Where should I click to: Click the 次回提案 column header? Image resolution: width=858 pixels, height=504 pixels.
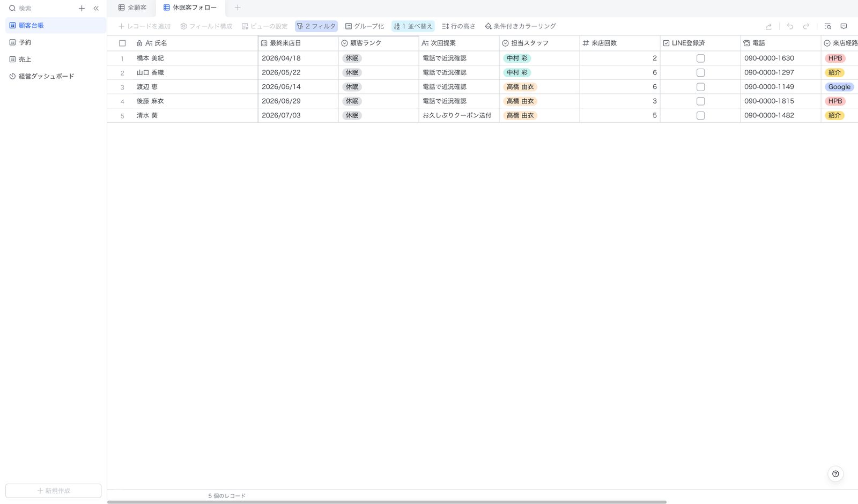459,43
